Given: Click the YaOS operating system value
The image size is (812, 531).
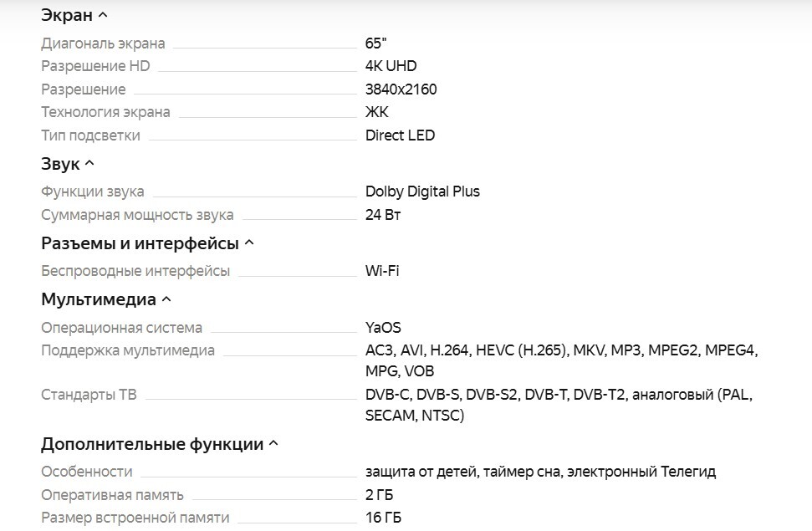Looking at the screenshot, I should 383,328.
